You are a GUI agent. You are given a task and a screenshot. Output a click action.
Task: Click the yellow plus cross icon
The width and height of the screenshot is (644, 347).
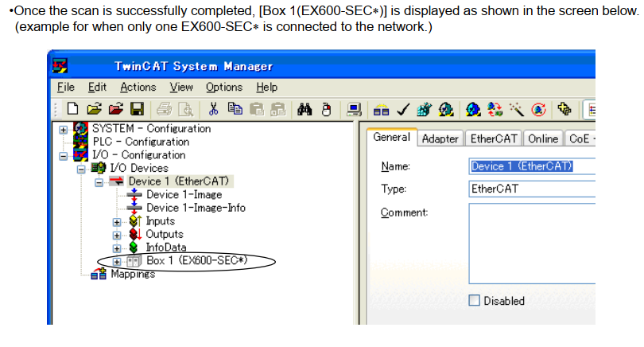[564, 109]
